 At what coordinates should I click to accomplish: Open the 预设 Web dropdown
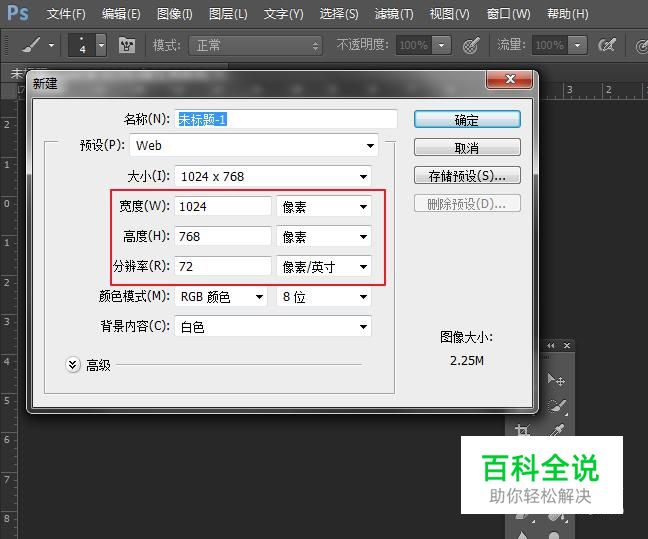click(254, 145)
